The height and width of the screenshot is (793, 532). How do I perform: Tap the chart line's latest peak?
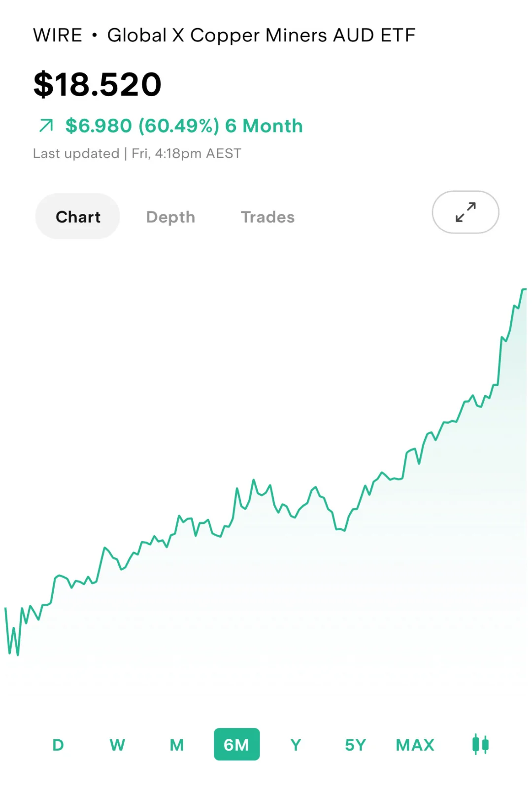click(524, 290)
